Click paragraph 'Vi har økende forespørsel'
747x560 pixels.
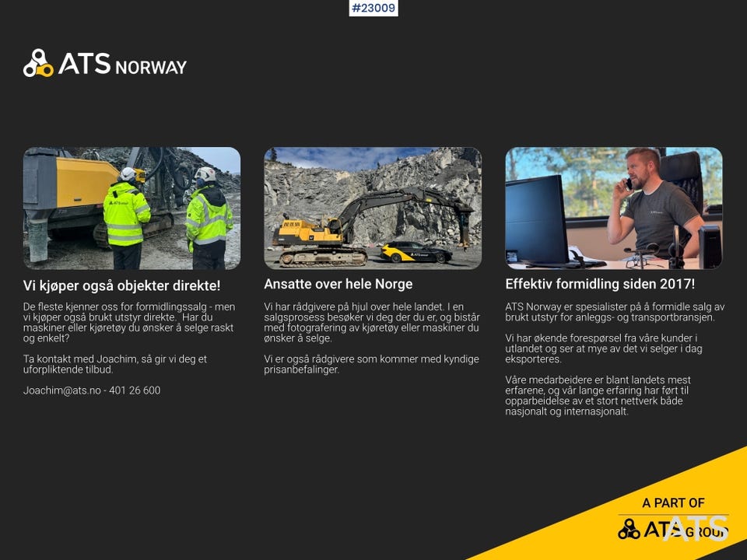604,348
